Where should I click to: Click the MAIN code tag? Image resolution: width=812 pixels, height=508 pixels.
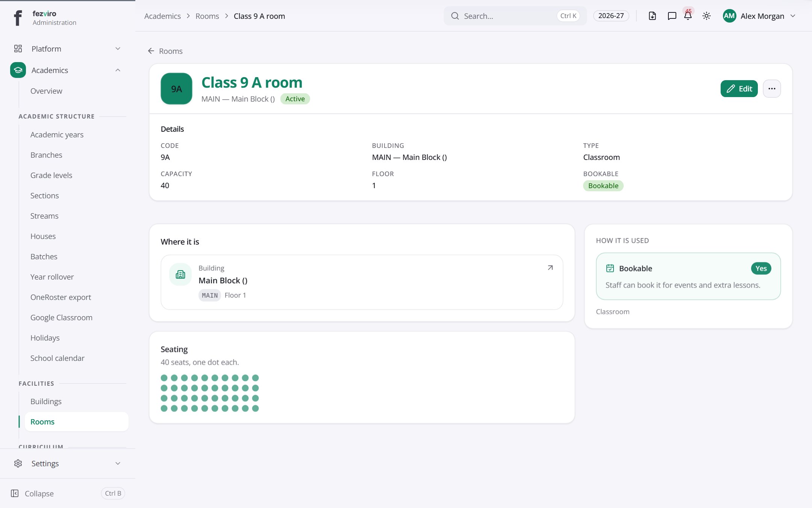pos(210,295)
